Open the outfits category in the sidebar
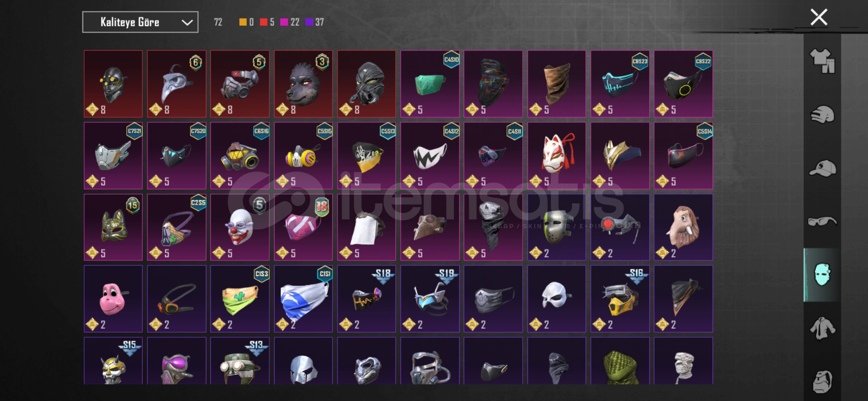The height and width of the screenshot is (401, 868). [x=822, y=61]
